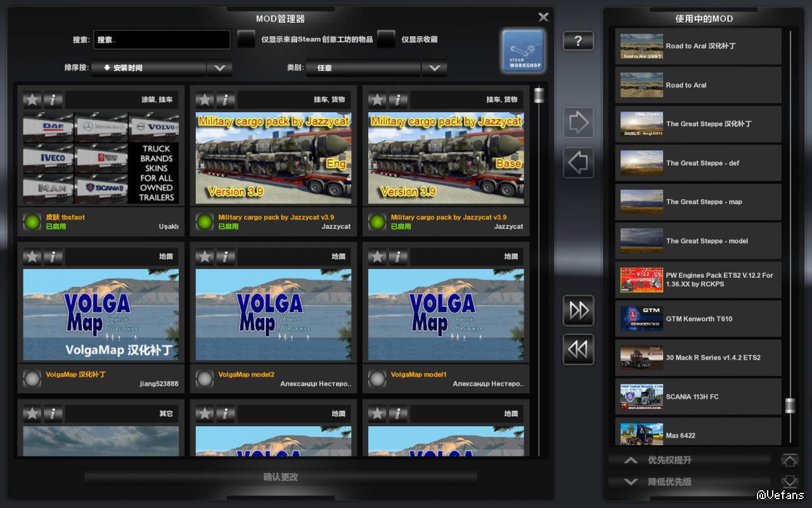Image resolution: width=812 pixels, height=508 pixels.
Task: Tick the 仅显示收藏 checkbox
Action: click(386, 39)
